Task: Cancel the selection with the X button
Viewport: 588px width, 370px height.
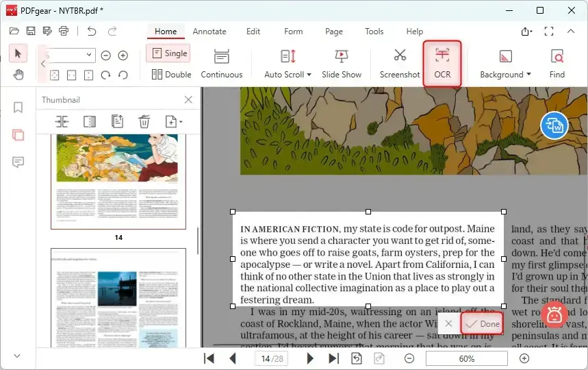Action: click(448, 323)
